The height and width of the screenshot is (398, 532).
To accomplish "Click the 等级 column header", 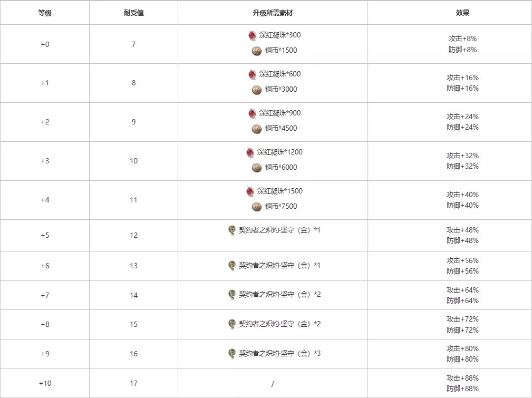I will tap(45, 13).
